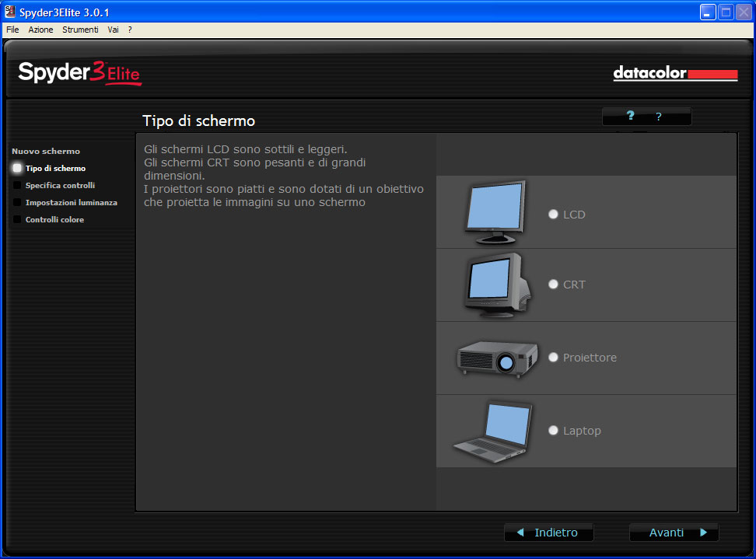Click the laptop computer icon

coord(493,432)
